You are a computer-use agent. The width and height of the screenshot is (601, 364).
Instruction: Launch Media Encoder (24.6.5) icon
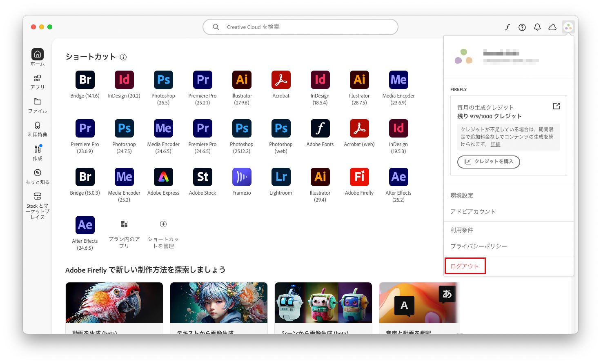click(163, 128)
